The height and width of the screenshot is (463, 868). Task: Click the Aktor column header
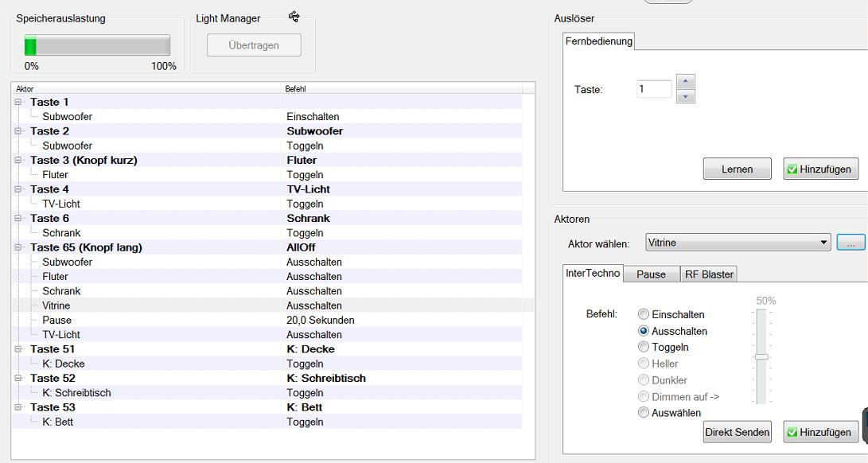coord(146,88)
